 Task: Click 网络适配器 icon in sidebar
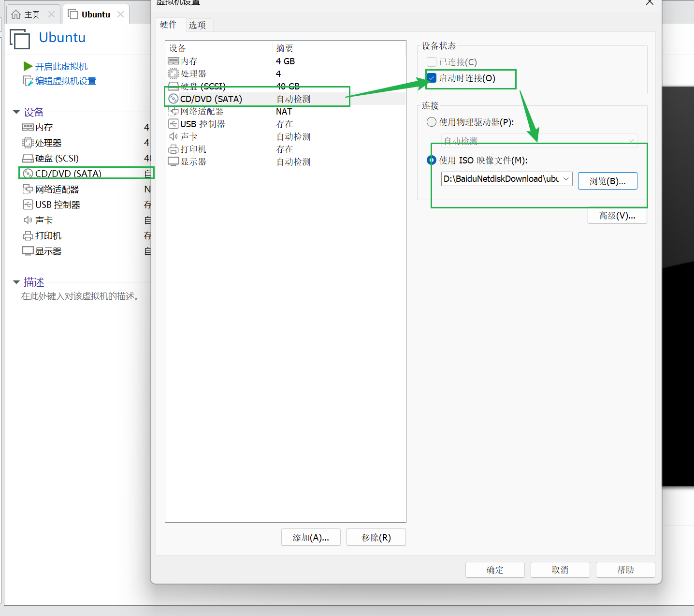28,189
